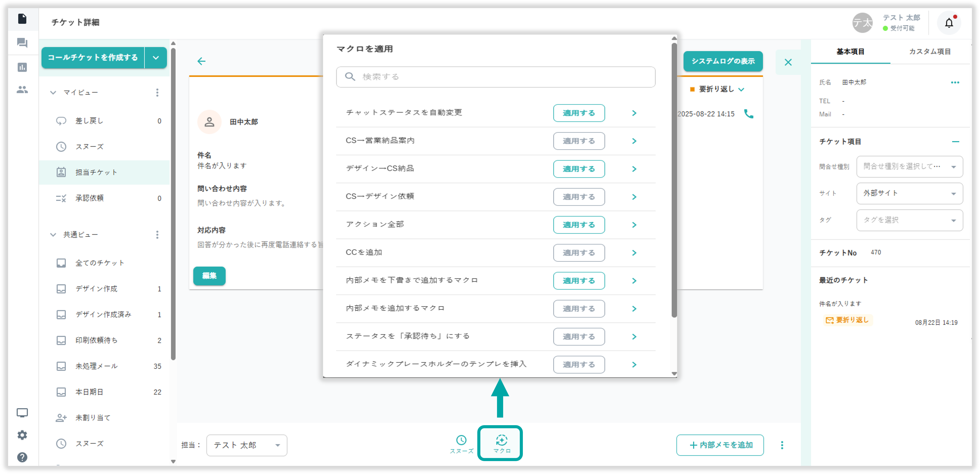Open the tag selection dropdown
The width and height of the screenshot is (980, 474).
pyautogui.click(x=909, y=220)
